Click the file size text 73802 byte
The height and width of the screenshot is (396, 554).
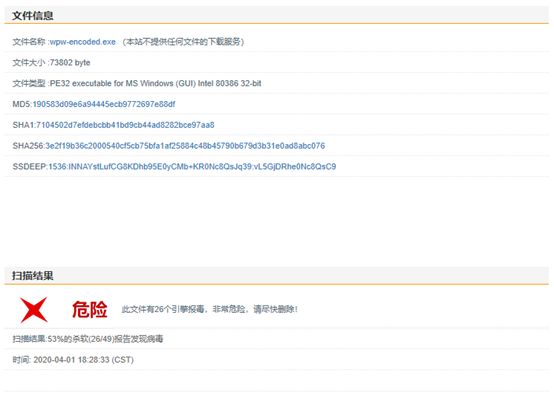point(70,63)
